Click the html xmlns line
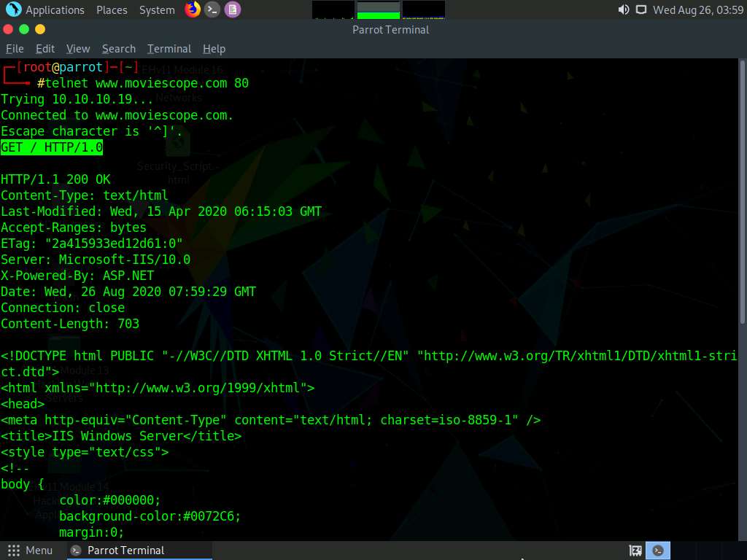This screenshot has height=560, width=747. [158, 388]
